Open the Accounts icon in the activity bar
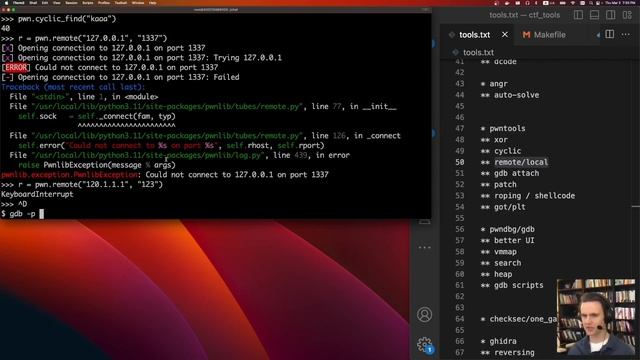 [x=424, y=314]
